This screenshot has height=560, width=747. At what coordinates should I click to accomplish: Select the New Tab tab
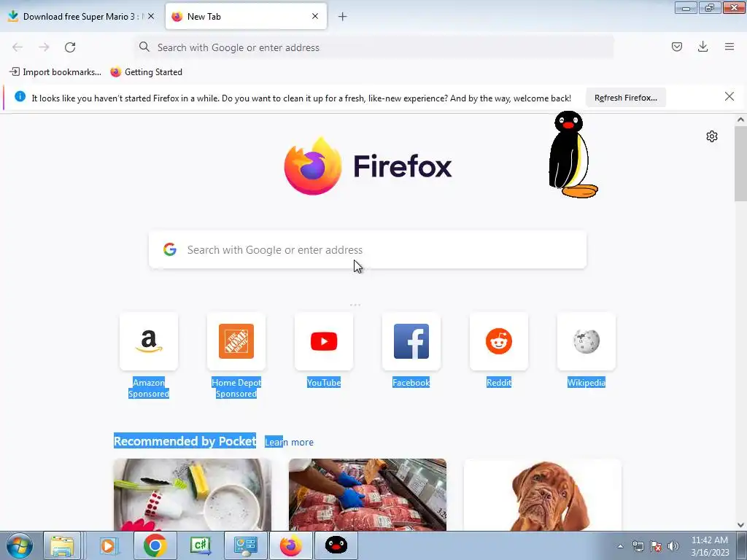point(246,17)
